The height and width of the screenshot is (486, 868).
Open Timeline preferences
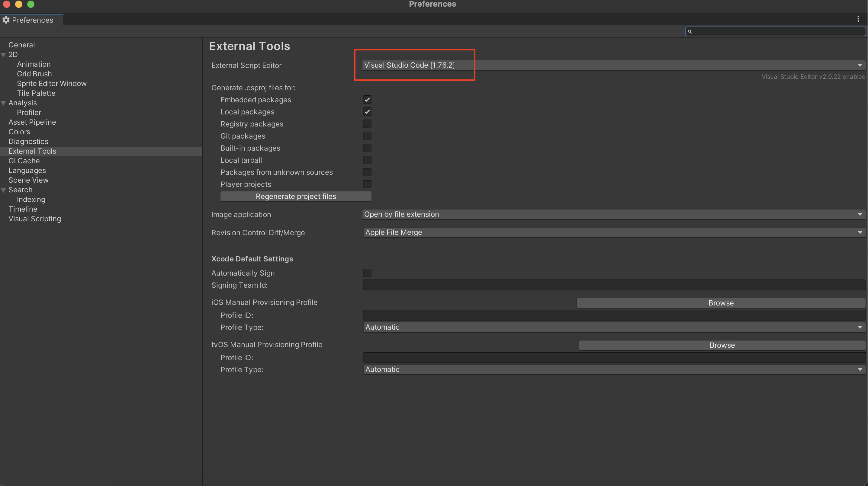tap(23, 209)
